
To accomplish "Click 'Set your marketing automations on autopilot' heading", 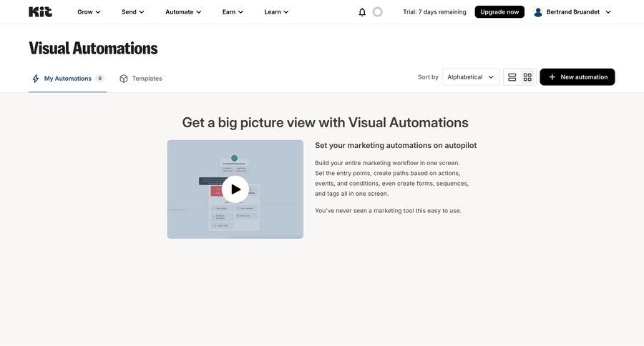I will (x=396, y=145).
